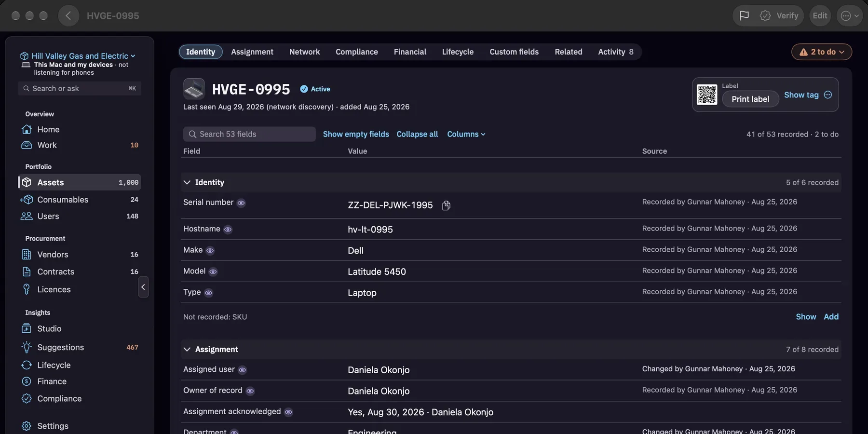Collapse the Identity section
The width and height of the screenshot is (868, 434).
pos(187,182)
